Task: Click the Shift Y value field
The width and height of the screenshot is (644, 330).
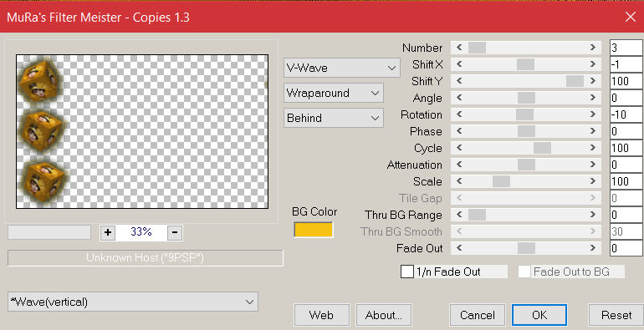Action: pyautogui.click(x=626, y=81)
